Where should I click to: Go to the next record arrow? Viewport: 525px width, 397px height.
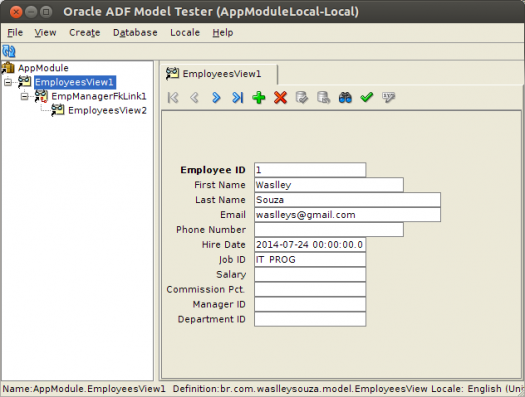[216, 97]
